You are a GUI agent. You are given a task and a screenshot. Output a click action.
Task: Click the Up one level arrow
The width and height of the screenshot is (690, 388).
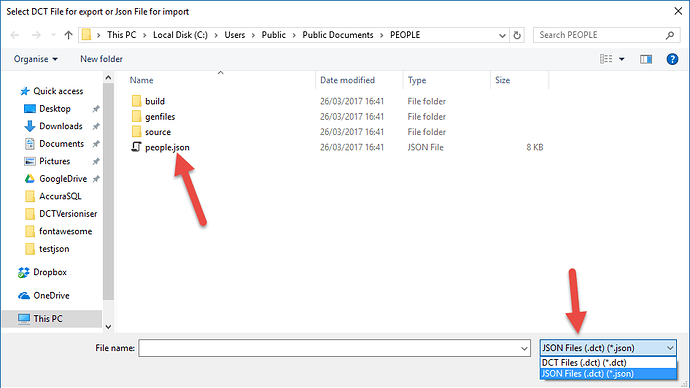(68, 35)
